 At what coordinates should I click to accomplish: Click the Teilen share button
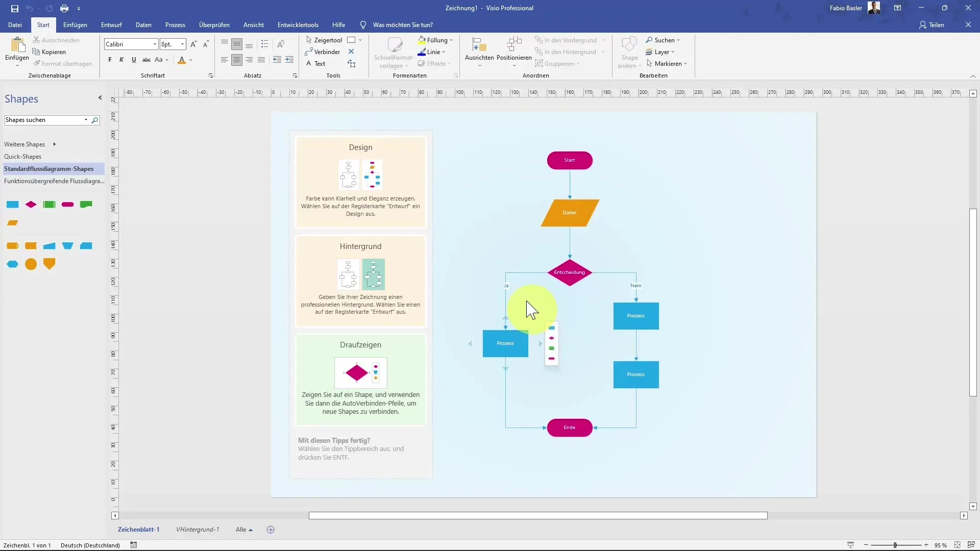[x=932, y=24]
